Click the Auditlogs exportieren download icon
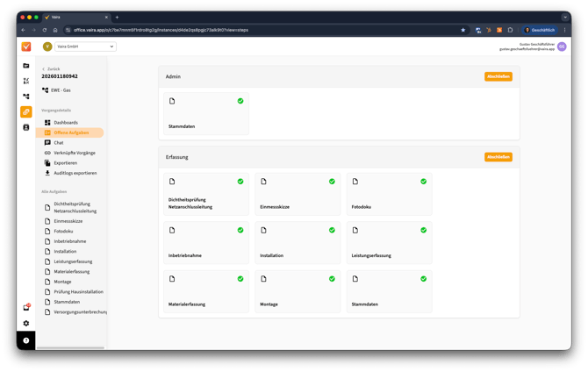 (x=47, y=173)
